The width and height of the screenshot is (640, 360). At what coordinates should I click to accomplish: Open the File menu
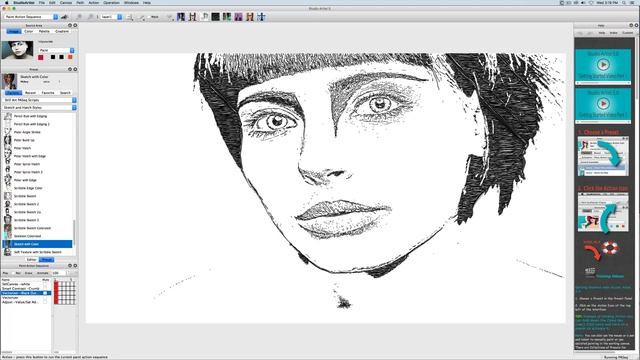coord(42,2)
